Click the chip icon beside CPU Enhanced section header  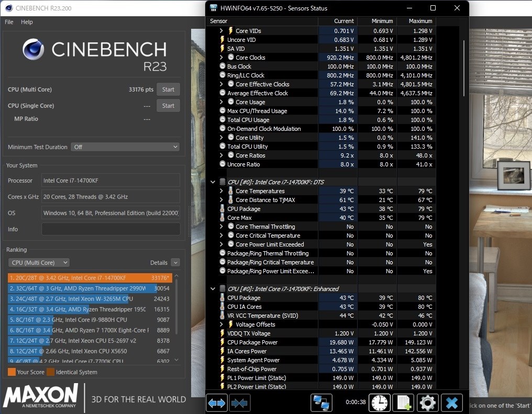[x=223, y=288]
